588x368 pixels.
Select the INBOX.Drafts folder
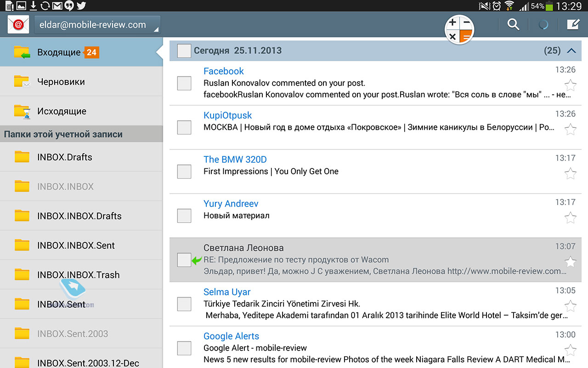81,157
